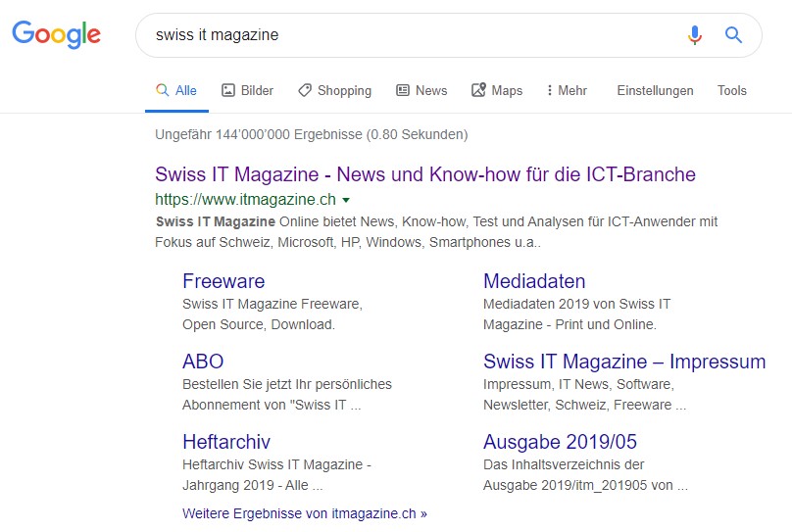
Task: Go to the News tab
Action: [421, 91]
